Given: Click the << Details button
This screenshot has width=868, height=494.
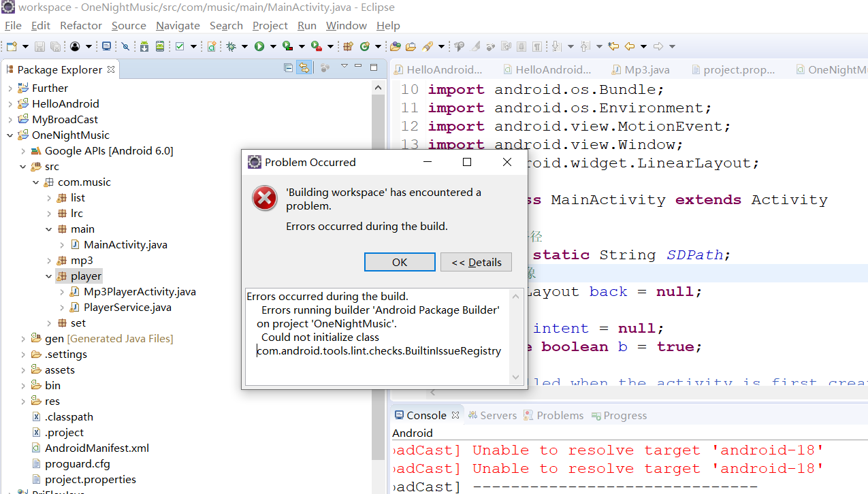Looking at the screenshot, I should tap(476, 262).
